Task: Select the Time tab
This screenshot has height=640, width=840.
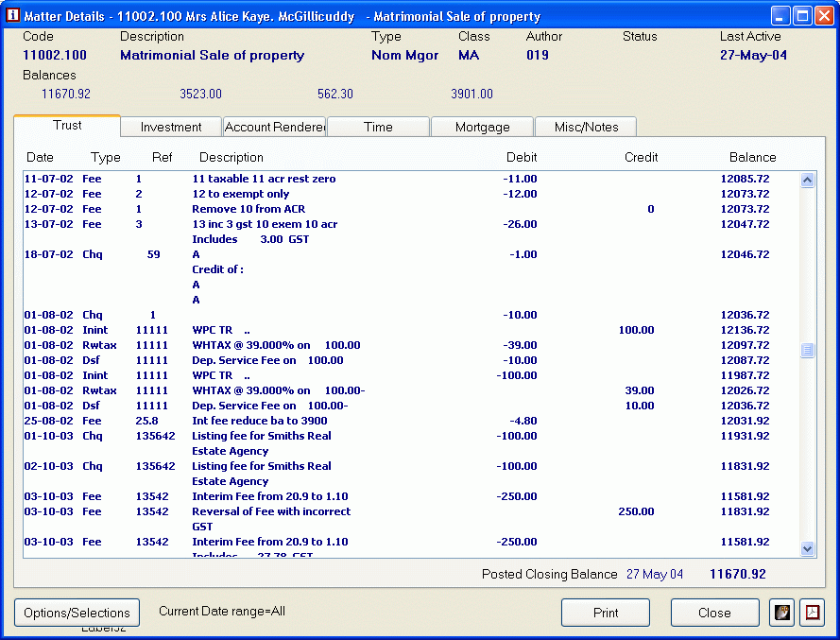Action: 378,127
